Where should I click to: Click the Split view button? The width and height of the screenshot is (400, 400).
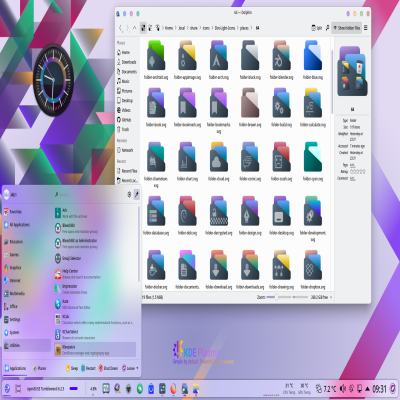point(317,28)
